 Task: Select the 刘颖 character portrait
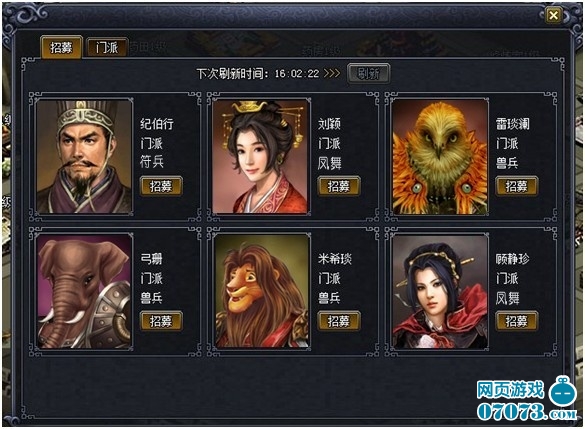pos(262,157)
